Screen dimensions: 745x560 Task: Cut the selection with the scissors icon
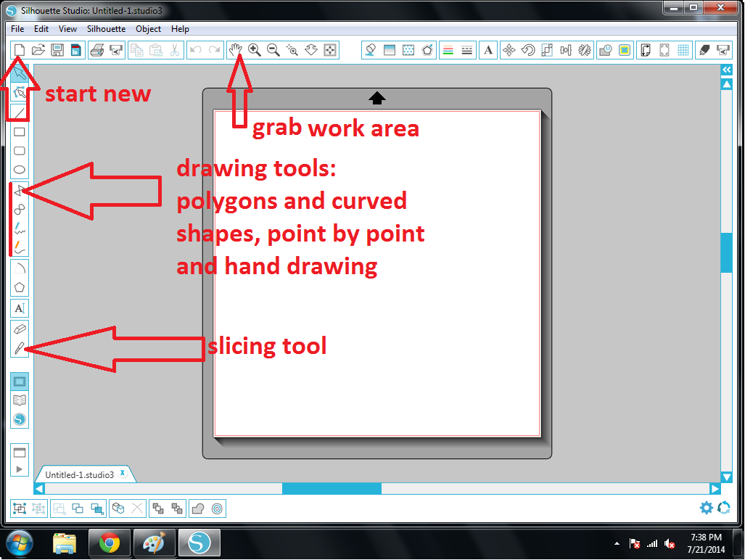pyautogui.click(x=175, y=50)
